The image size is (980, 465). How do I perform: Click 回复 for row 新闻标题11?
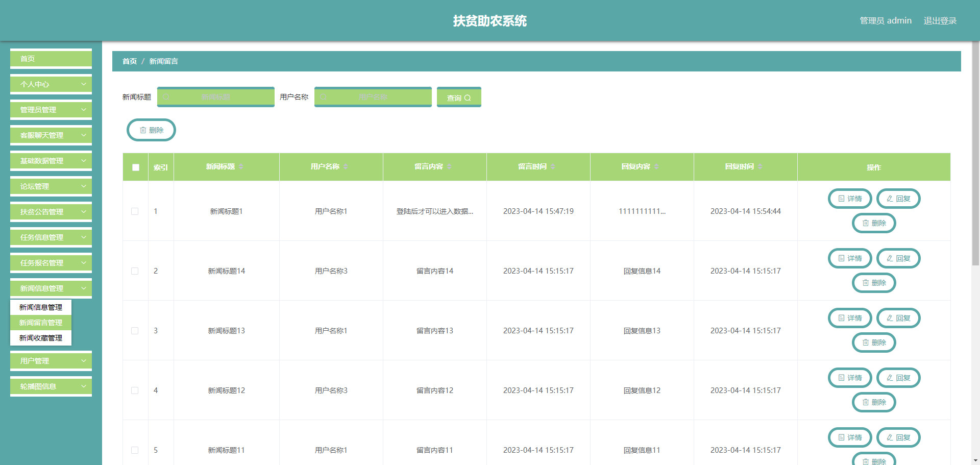(898, 437)
